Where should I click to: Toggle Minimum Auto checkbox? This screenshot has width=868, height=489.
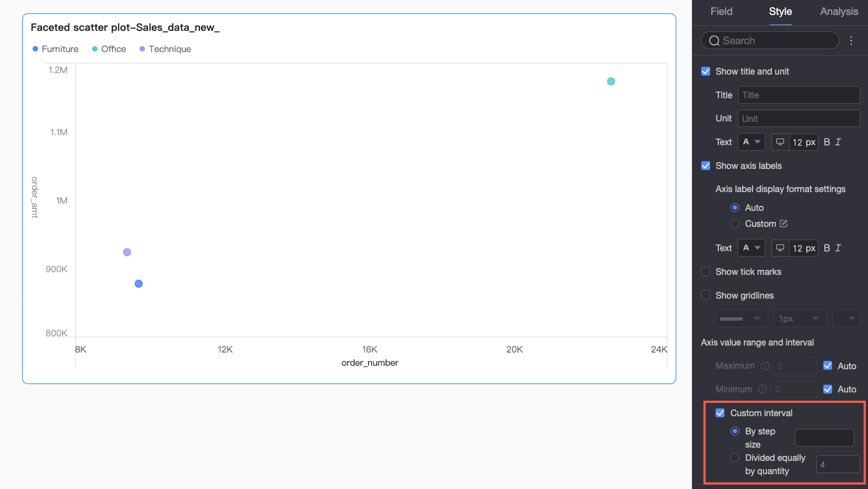(828, 389)
